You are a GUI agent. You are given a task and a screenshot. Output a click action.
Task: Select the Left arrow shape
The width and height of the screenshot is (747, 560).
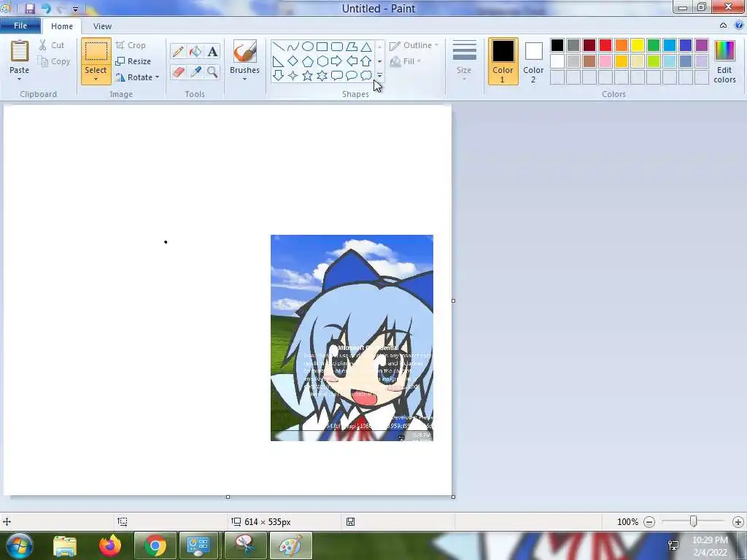coord(352,61)
